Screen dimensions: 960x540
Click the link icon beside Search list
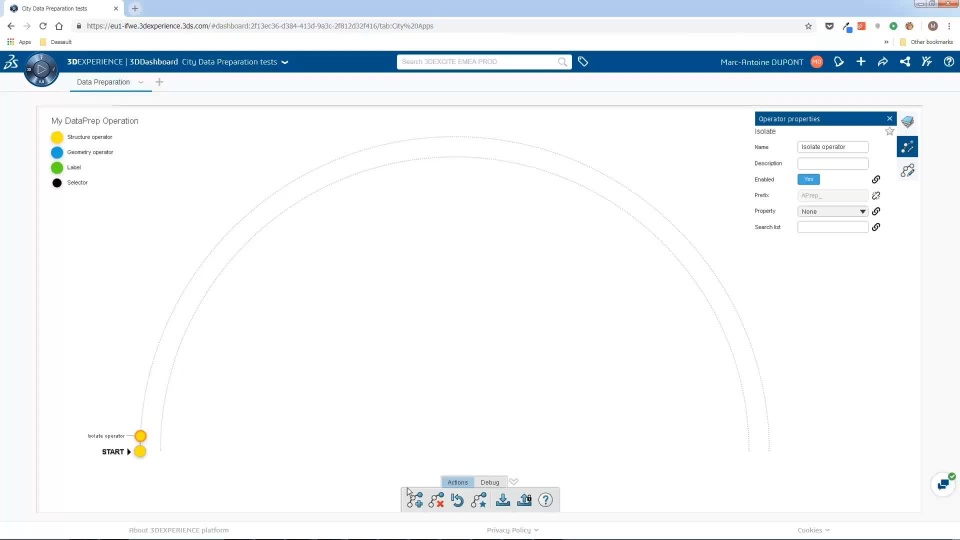click(x=876, y=227)
